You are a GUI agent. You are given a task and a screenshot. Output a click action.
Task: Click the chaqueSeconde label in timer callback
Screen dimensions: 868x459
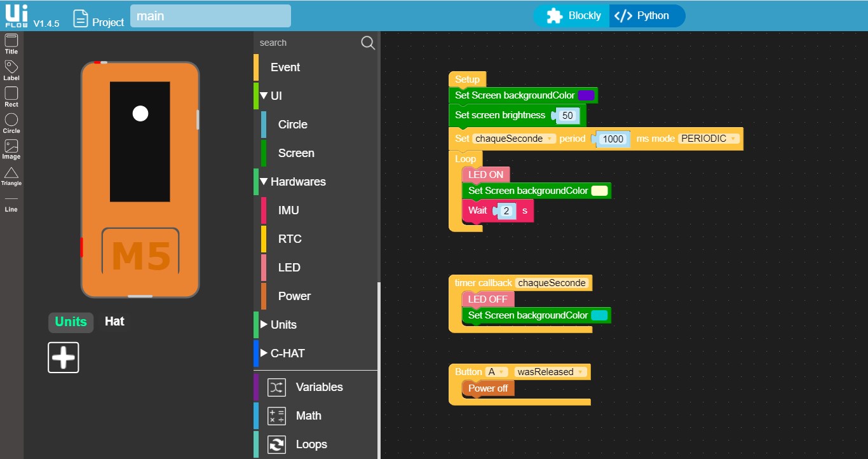552,283
